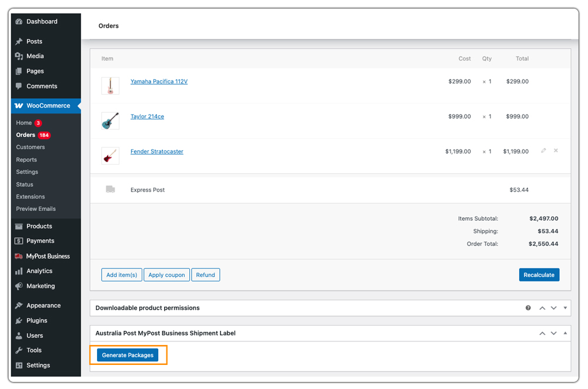
Task: Open the Status submenu
Action: (24, 185)
